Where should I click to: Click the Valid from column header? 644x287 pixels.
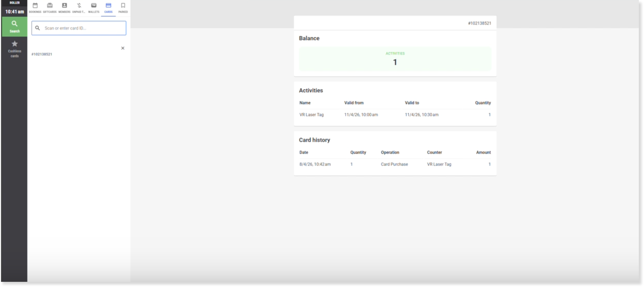[354, 103]
